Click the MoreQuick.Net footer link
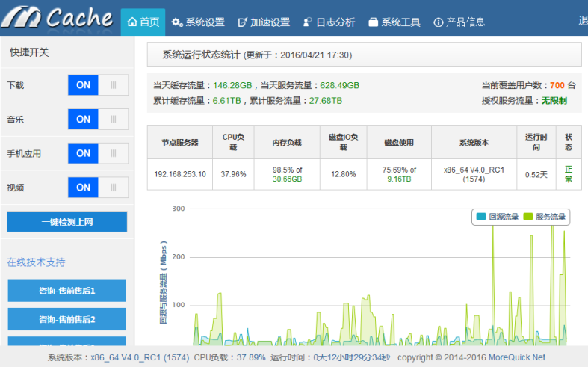The image size is (588, 367). point(517,357)
